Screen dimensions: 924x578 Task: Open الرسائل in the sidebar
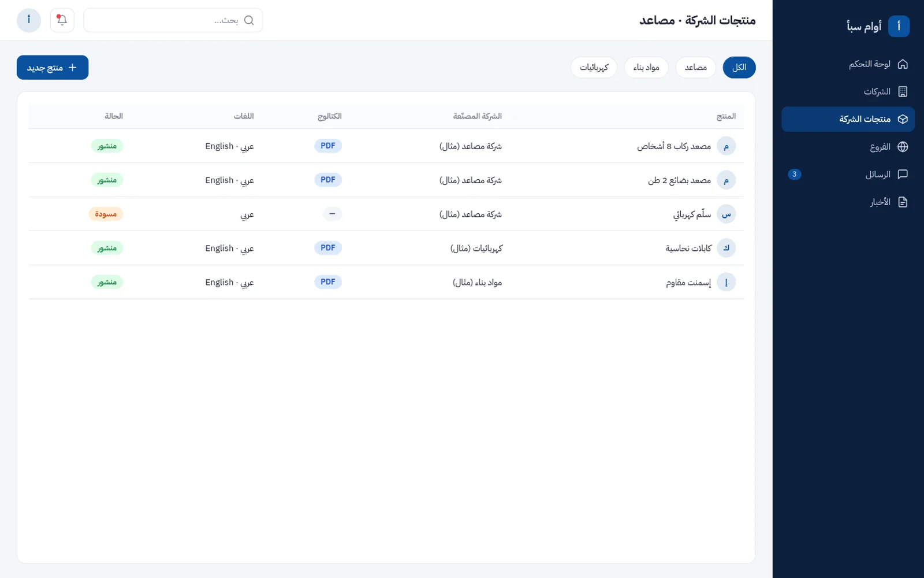pos(848,175)
